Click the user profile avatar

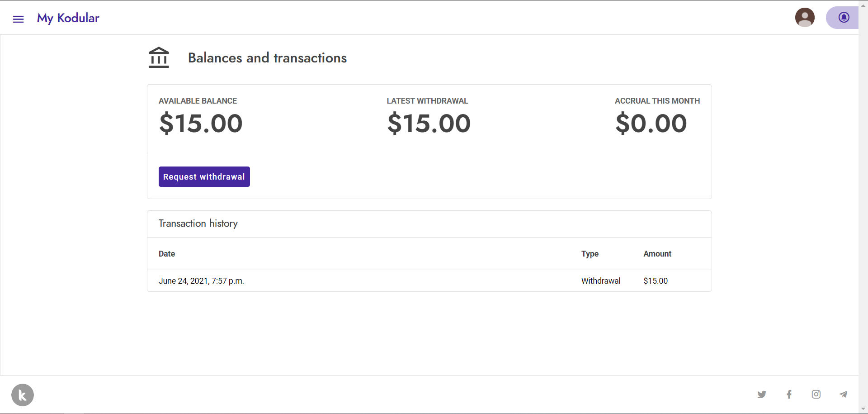coord(805,18)
